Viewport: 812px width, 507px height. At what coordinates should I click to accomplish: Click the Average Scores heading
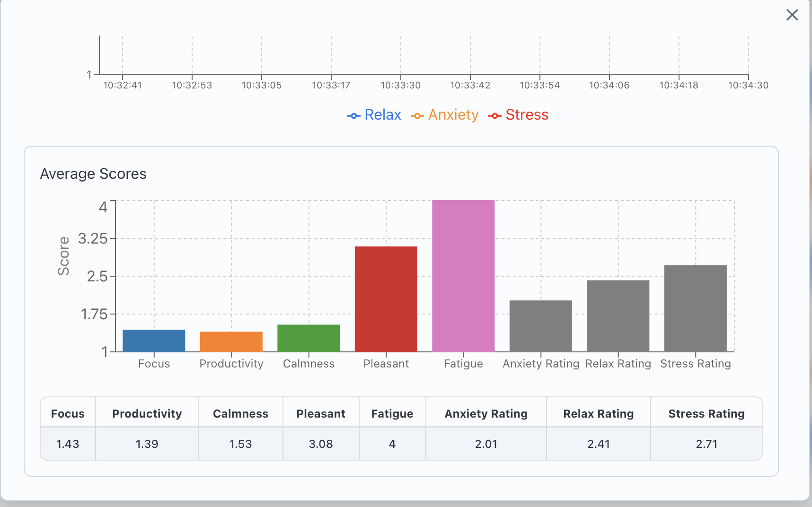(93, 174)
